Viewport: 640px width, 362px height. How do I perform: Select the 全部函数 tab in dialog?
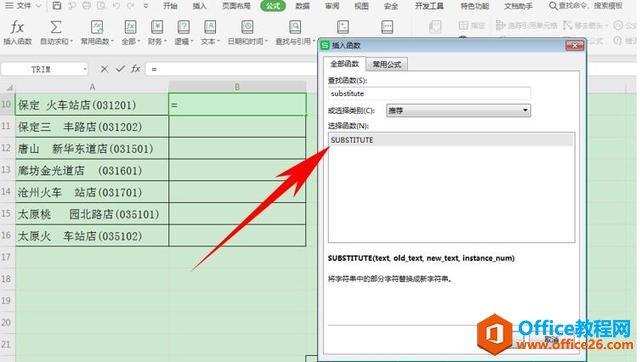(344, 64)
